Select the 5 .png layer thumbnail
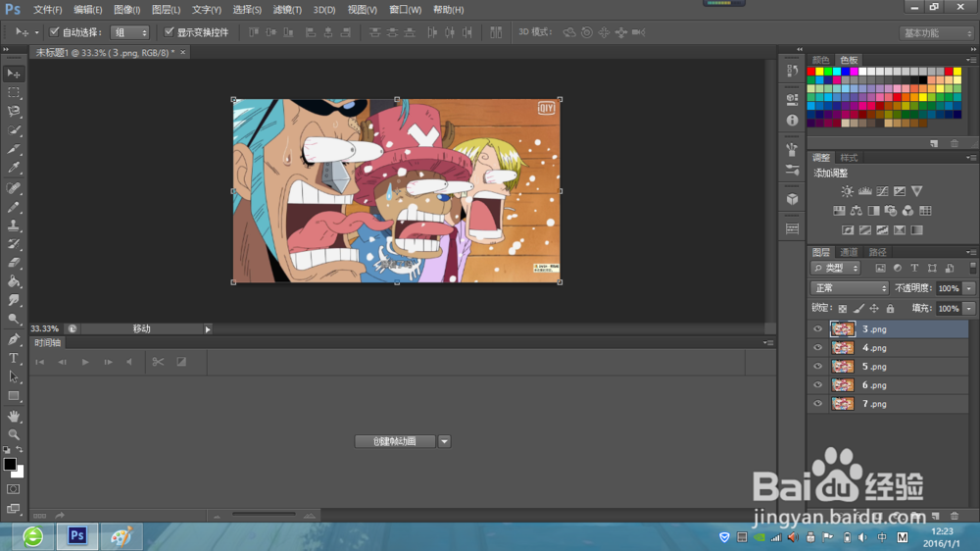The image size is (980, 551). coord(843,367)
